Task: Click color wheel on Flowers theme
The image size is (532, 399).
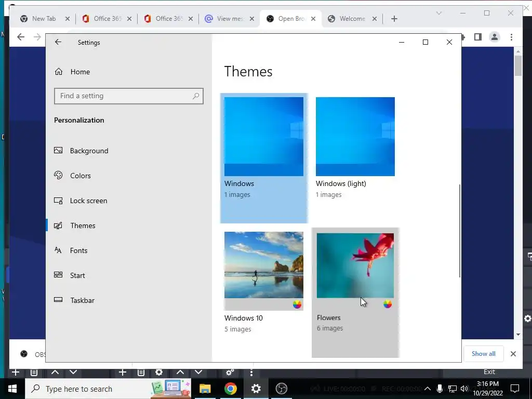Action: (x=388, y=304)
